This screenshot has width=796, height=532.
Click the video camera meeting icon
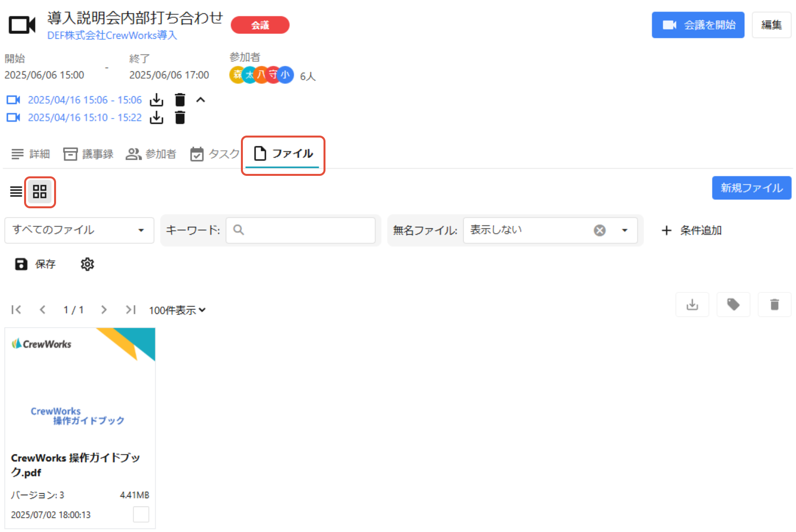[22, 25]
